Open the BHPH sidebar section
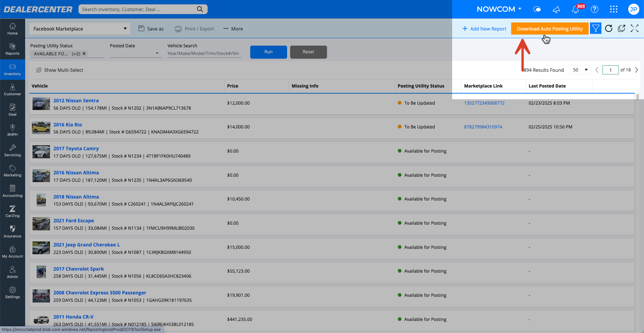Screen dimensions: 644x333 click(x=12, y=130)
